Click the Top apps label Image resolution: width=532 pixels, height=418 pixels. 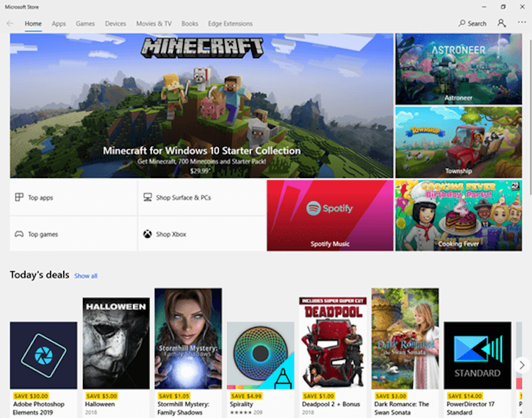point(40,197)
